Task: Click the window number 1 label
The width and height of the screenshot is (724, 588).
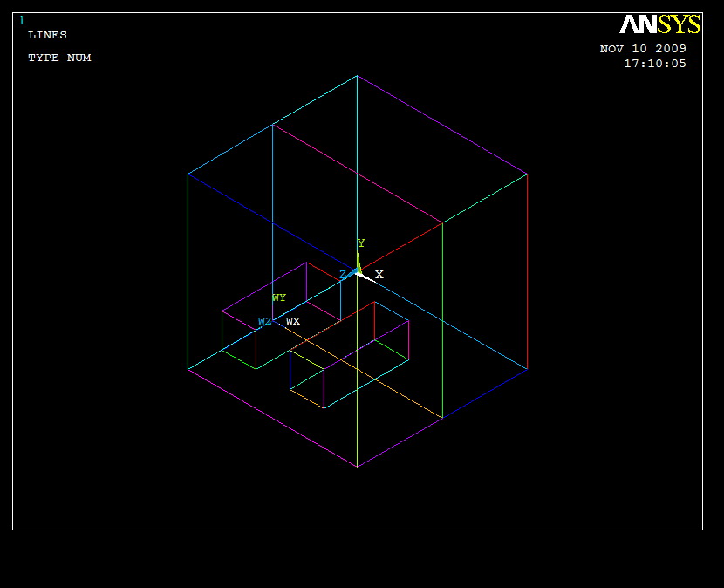Action: coord(22,21)
